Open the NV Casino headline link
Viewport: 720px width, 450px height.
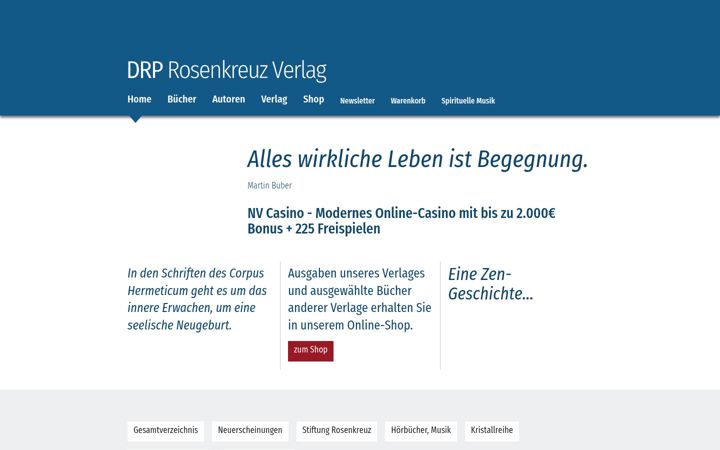click(401, 221)
